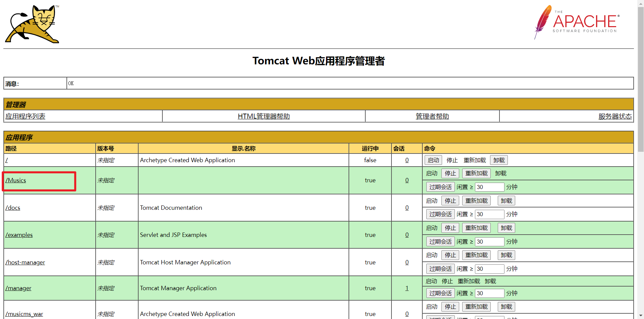Undeploy /musicms_war with the 卸载 button

(506, 307)
